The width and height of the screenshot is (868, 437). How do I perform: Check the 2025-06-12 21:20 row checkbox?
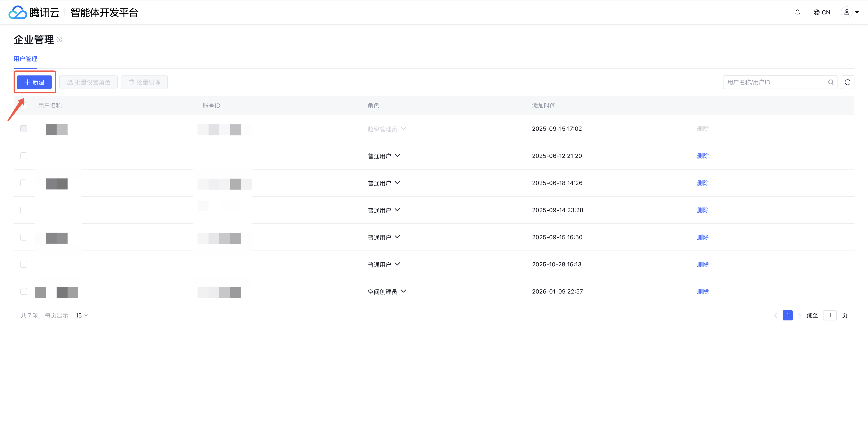(24, 156)
